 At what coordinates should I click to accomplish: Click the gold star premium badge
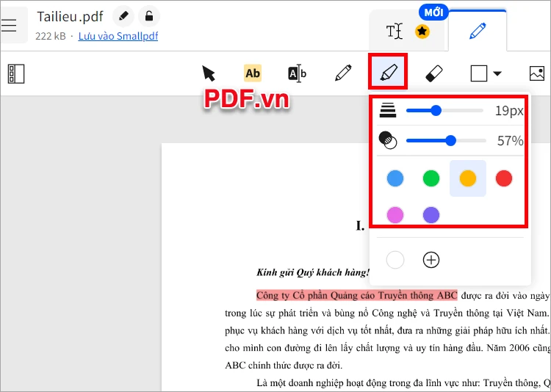click(x=422, y=32)
